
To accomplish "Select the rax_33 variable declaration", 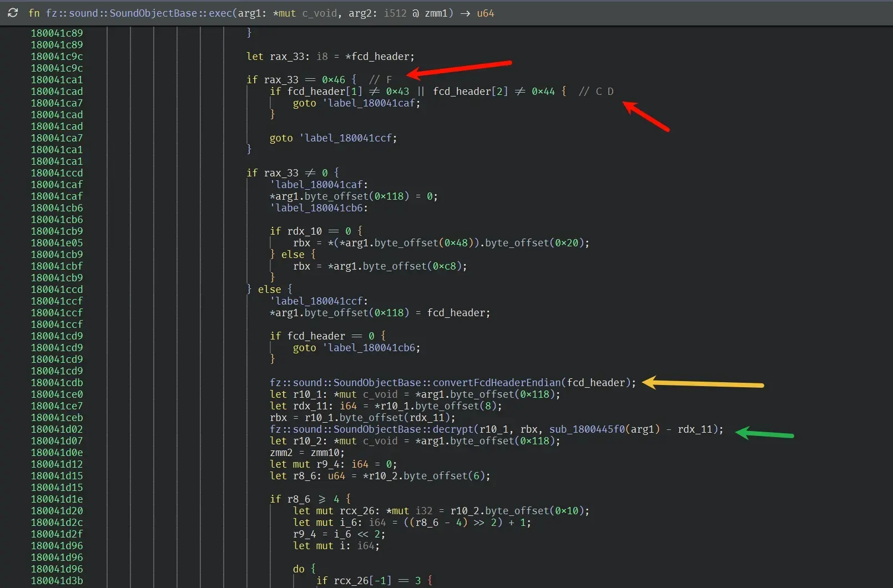I will tap(287, 57).
